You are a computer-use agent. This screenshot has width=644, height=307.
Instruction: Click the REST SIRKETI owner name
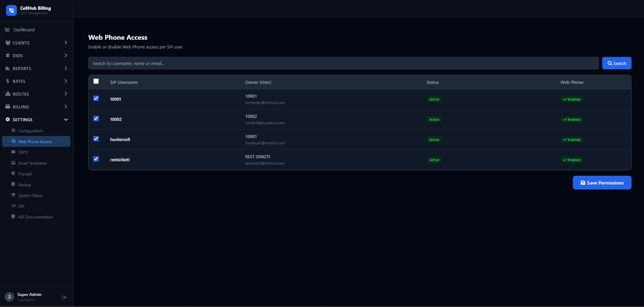[x=257, y=157]
